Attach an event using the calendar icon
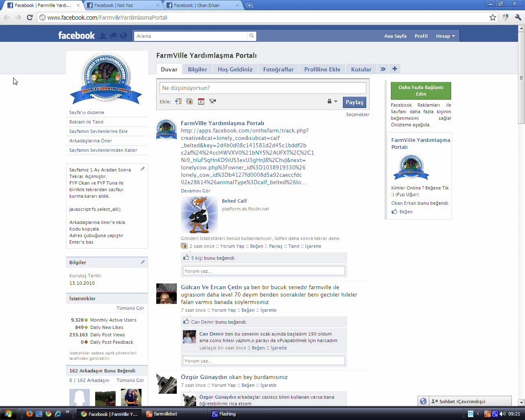Viewport: 525px width, 420px height. tap(201, 101)
